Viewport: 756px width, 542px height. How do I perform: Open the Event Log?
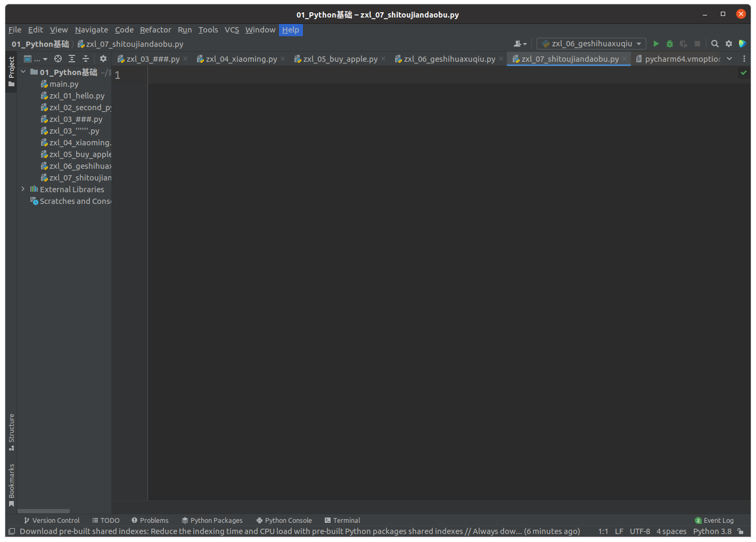click(x=714, y=520)
